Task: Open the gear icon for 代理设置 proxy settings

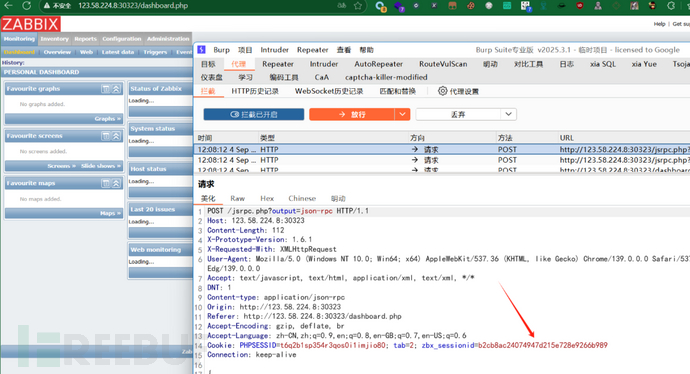Action: point(442,91)
